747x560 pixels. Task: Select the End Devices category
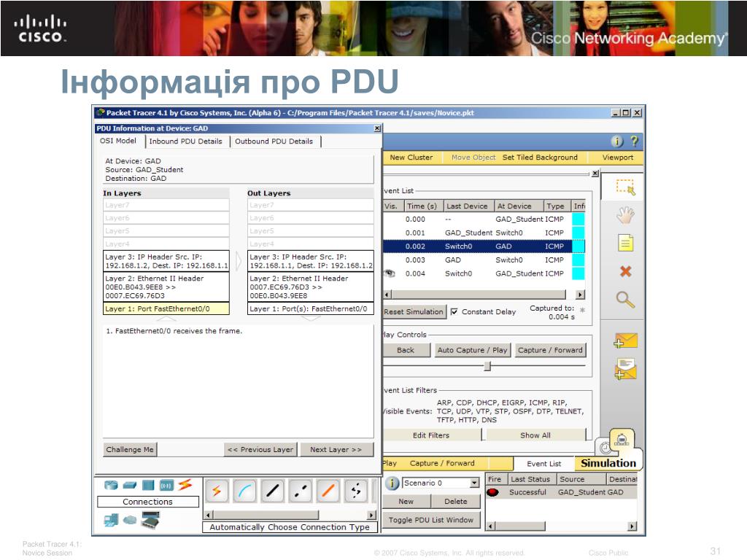click(111, 520)
